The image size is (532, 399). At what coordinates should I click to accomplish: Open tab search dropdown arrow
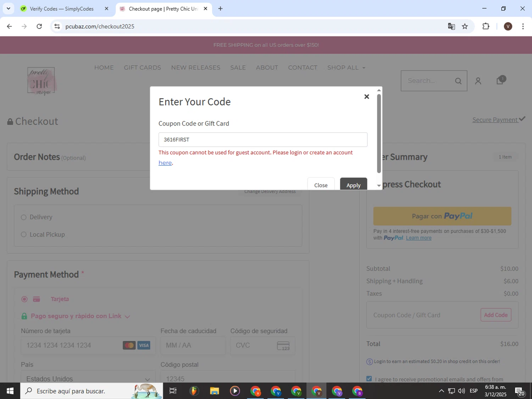(9, 9)
